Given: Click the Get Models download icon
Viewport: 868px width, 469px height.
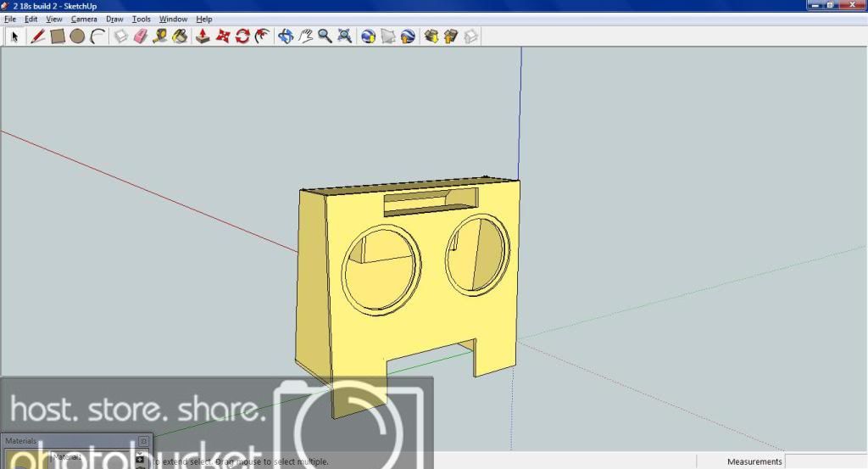Looking at the screenshot, I should tap(431, 36).
